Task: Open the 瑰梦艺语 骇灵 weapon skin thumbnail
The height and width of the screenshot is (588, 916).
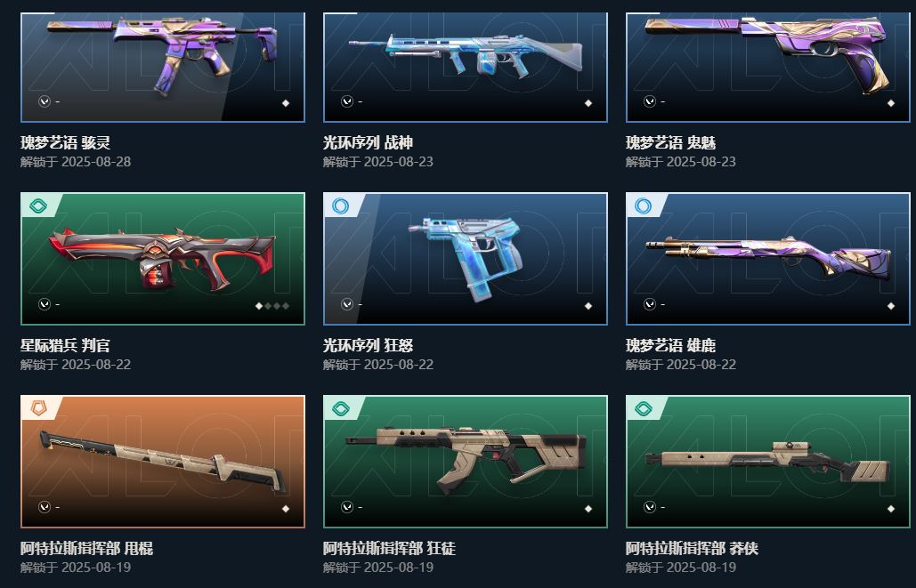Action: 162,67
